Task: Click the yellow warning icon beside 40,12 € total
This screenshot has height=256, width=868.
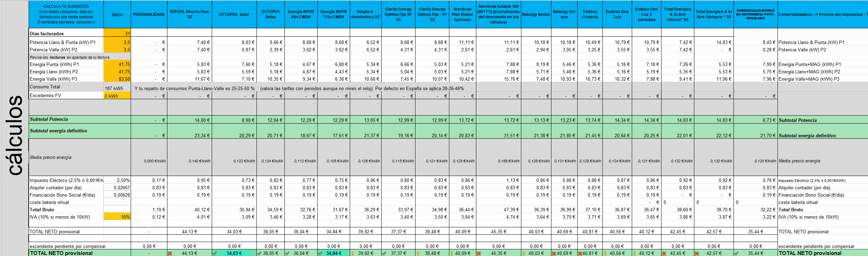Action: 634,253
